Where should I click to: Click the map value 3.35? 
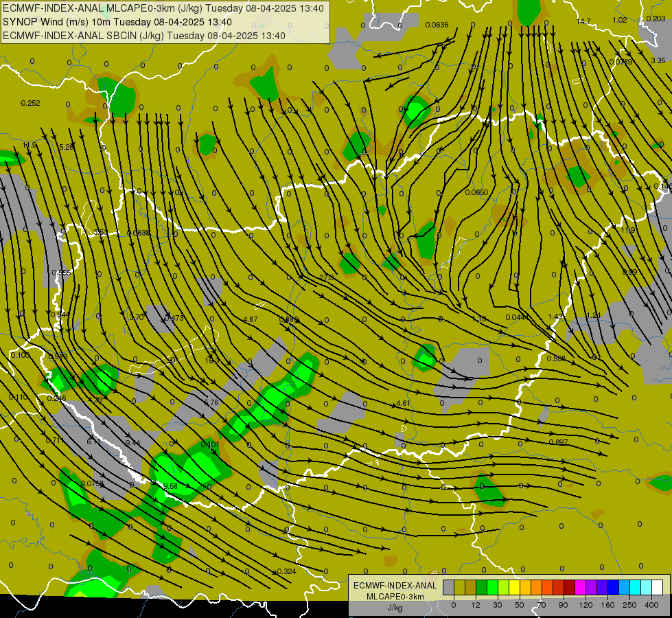click(x=658, y=60)
